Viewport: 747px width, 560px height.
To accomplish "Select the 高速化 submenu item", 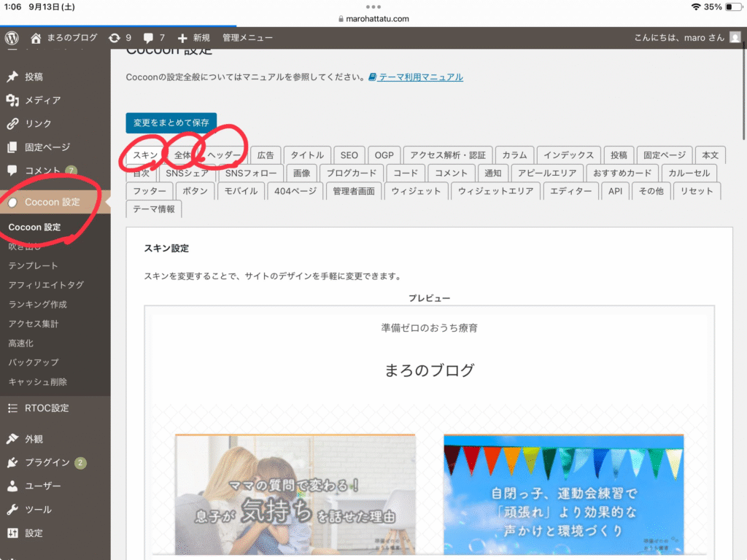I will (21, 343).
